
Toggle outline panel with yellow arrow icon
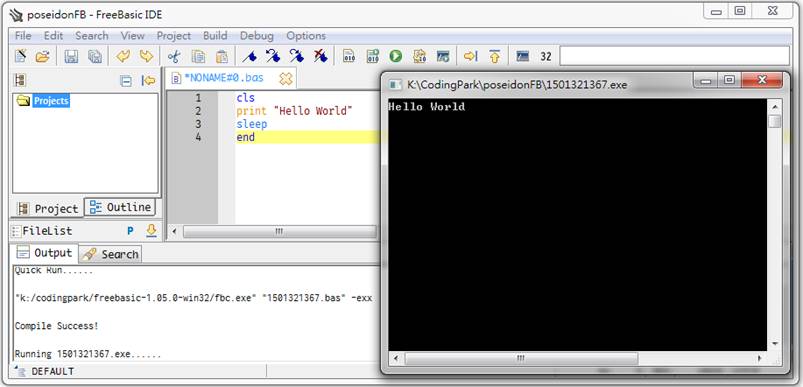[x=471, y=56]
